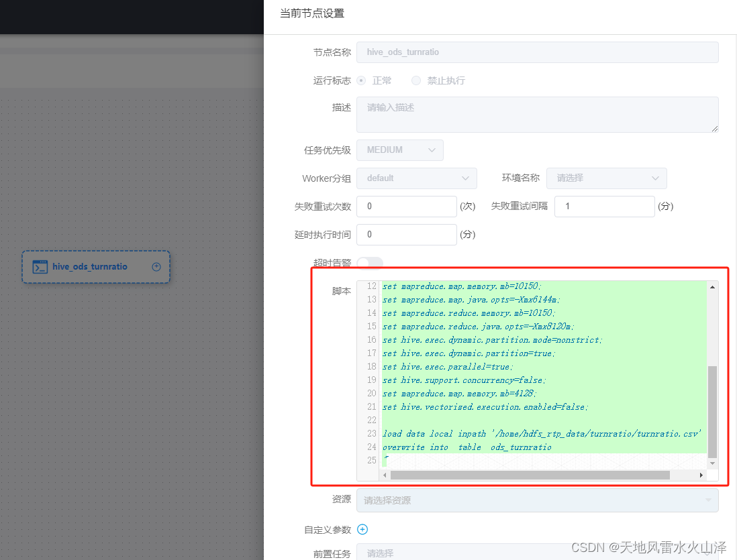
Task: Click script line 24 overwrite into table
Action: (466, 447)
